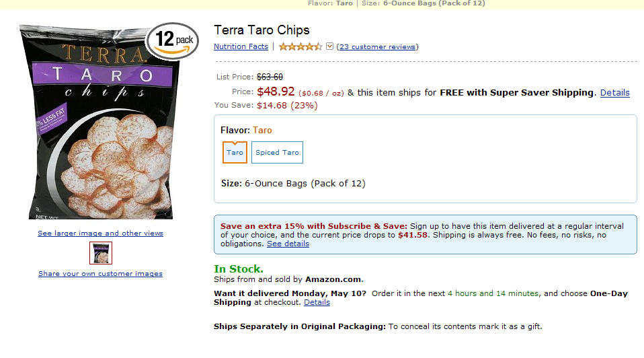Select the Spiced Taro flavor option

(x=277, y=153)
